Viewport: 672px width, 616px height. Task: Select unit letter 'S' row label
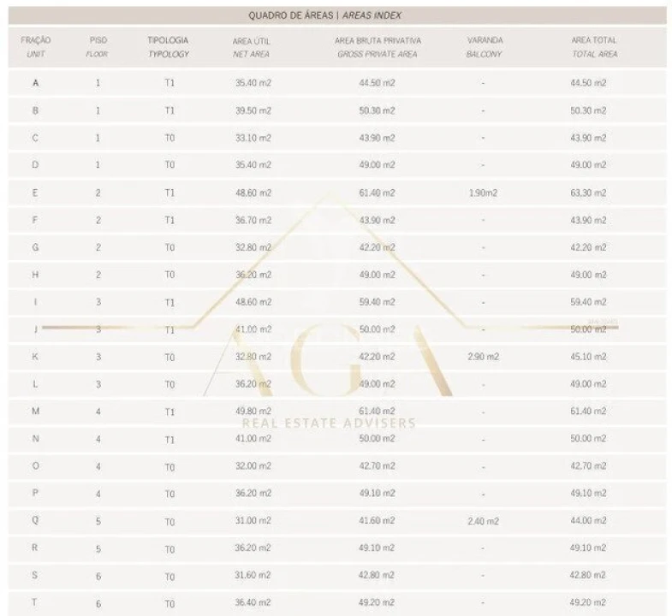[35, 575]
